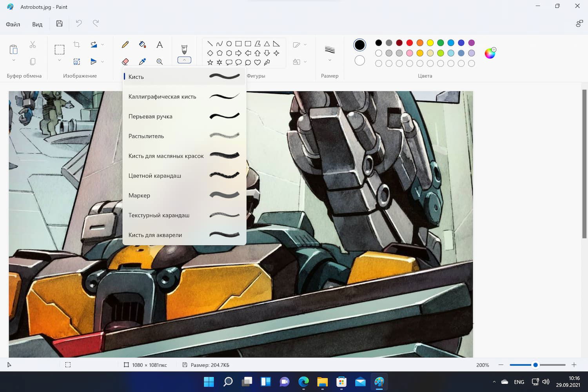The height and width of the screenshot is (392, 588).
Task: Open the share icon in title area
Action: tap(579, 24)
